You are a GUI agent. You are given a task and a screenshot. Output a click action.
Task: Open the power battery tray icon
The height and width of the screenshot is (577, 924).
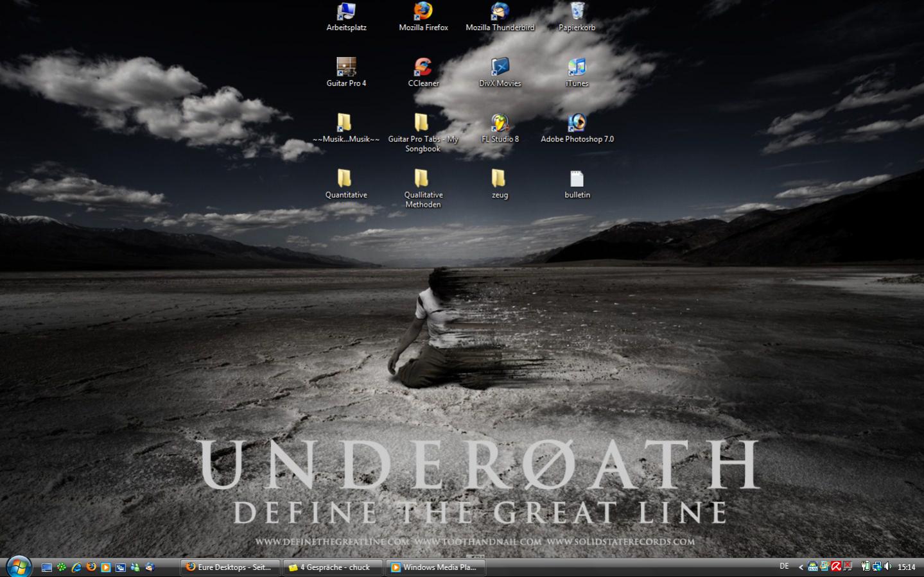point(866,567)
